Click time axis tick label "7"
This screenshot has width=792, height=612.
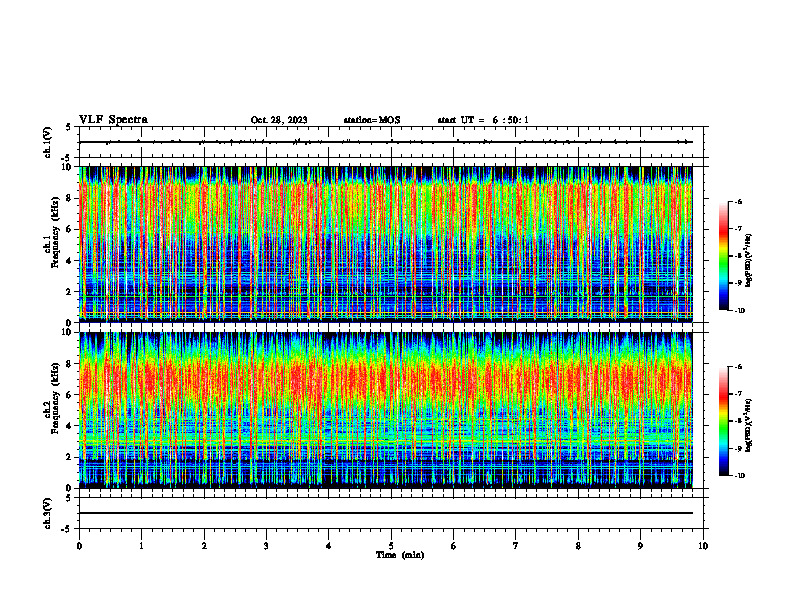(516, 546)
